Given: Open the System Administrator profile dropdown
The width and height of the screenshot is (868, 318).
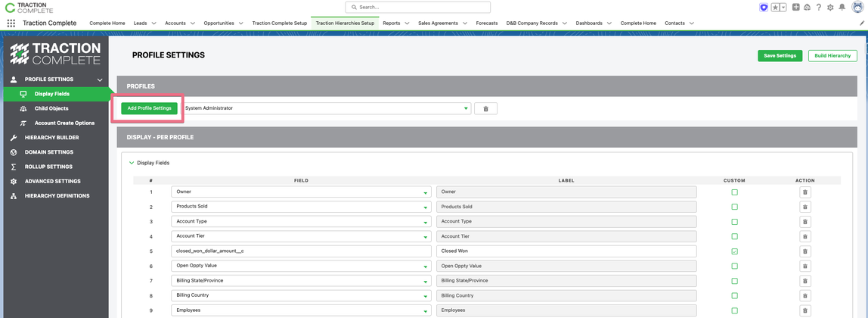Looking at the screenshot, I should tap(327, 108).
